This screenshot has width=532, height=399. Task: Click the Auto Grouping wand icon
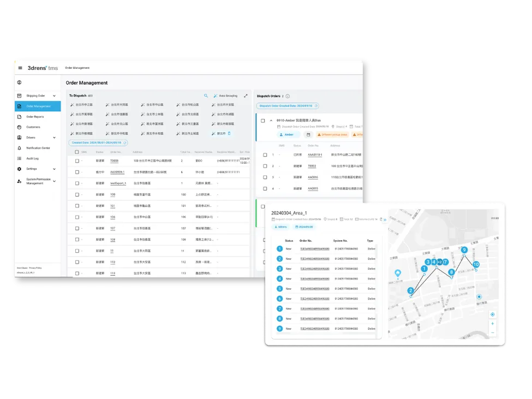pyautogui.click(x=216, y=96)
